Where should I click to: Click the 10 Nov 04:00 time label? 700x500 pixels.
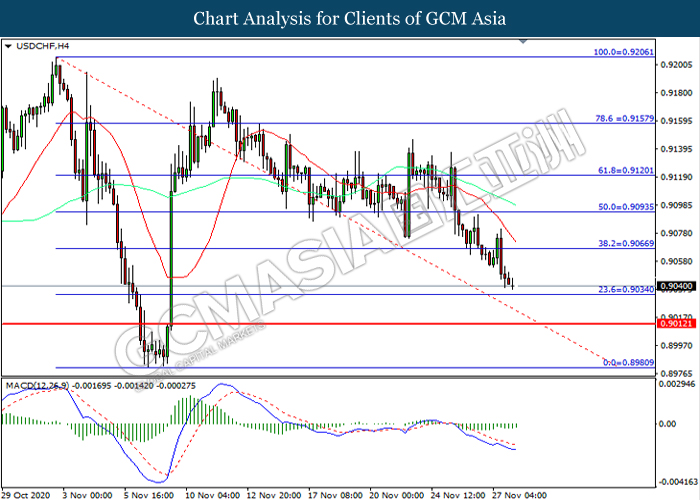tap(212, 496)
